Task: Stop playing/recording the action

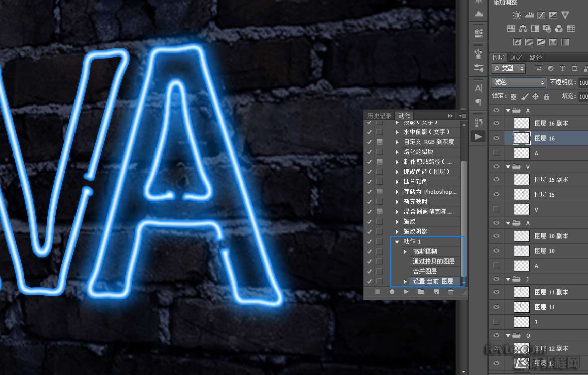Action: coord(377,292)
